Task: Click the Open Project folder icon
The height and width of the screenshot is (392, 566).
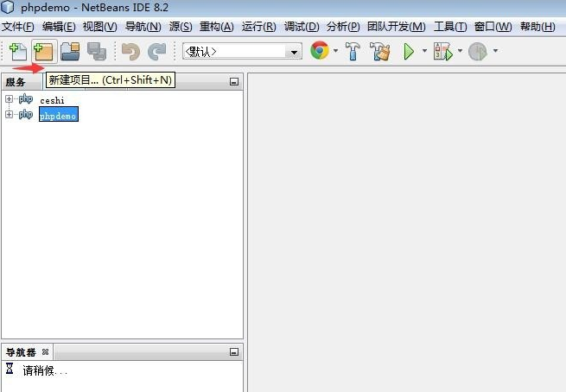Action: [x=70, y=52]
